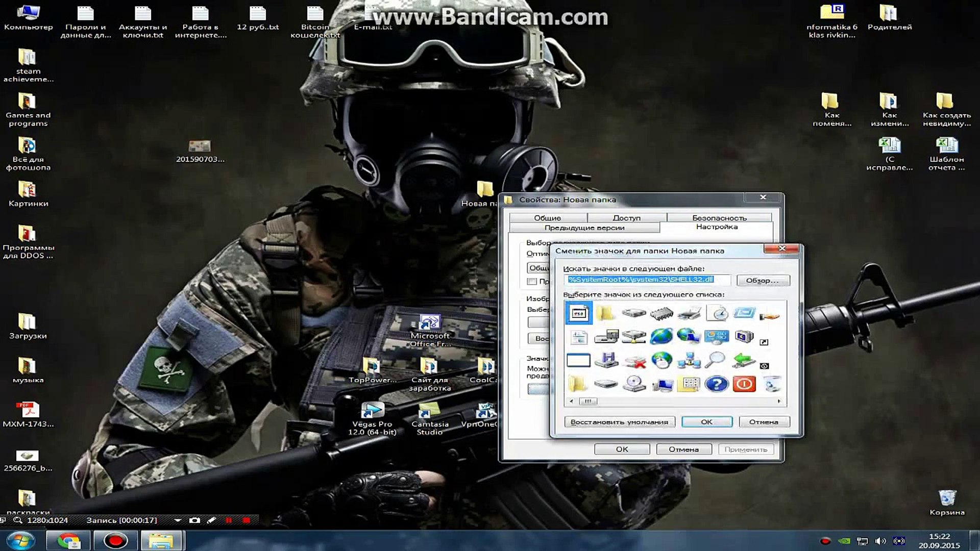
Task: Click the Обзор... button
Action: 763,280
